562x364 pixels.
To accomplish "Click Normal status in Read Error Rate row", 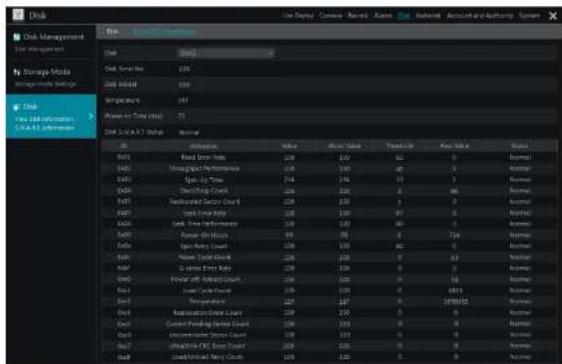I will (x=520, y=157).
